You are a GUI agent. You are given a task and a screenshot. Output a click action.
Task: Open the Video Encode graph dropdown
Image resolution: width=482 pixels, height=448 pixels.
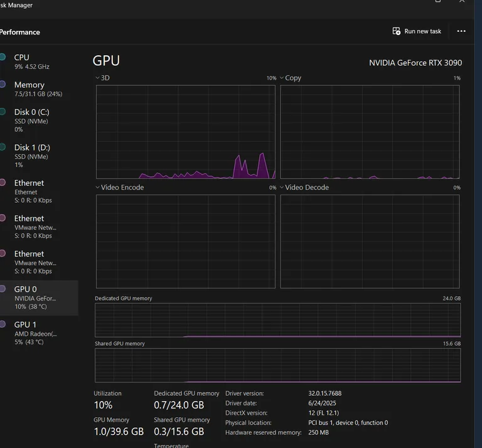[x=98, y=188]
